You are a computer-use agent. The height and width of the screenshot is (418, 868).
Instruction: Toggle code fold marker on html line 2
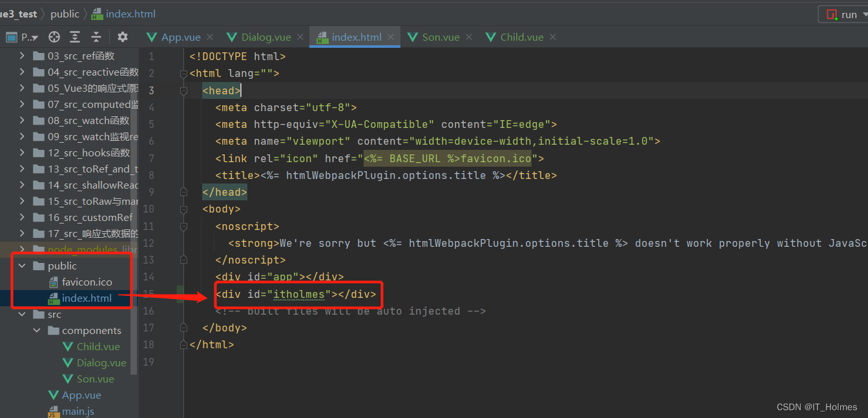coord(183,74)
